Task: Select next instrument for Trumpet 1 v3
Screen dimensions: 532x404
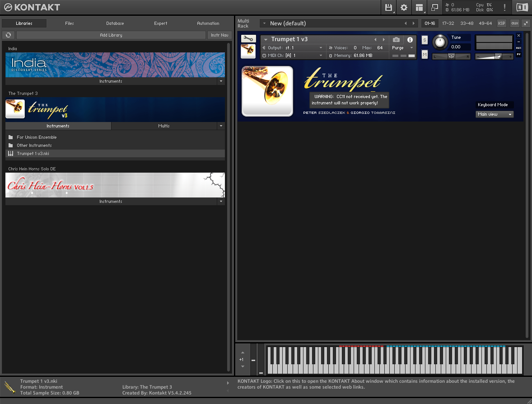Action: pos(384,40)
